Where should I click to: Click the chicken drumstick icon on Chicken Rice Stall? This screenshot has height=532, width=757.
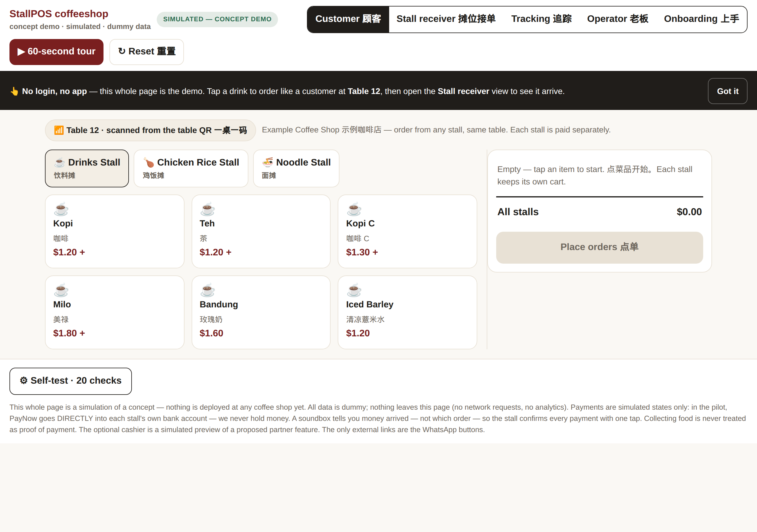click(x=149, y=162)
